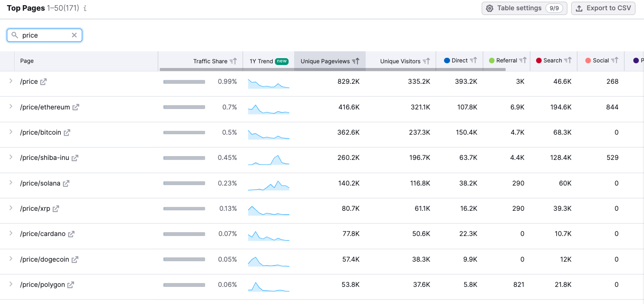644x304 pixels.
Task: View 1Y trend chart for /price/solana
Action: [269, 185]
